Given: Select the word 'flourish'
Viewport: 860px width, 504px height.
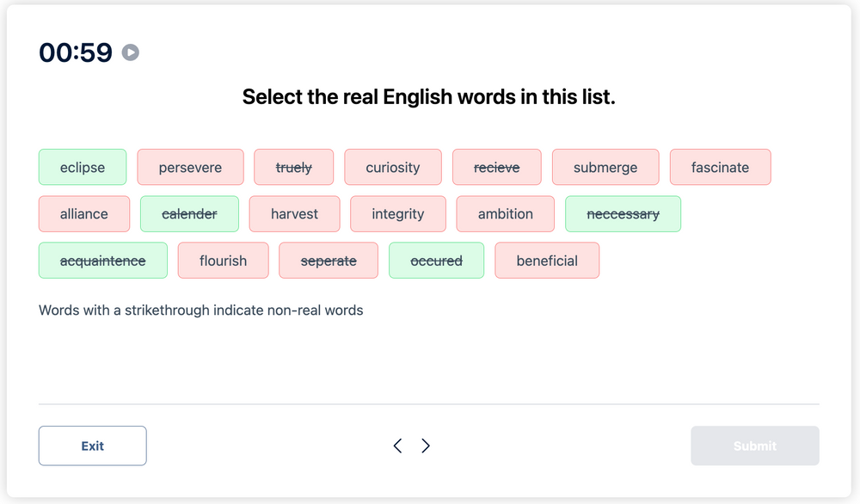Looking at the screenshot, I should click(223, 260).
